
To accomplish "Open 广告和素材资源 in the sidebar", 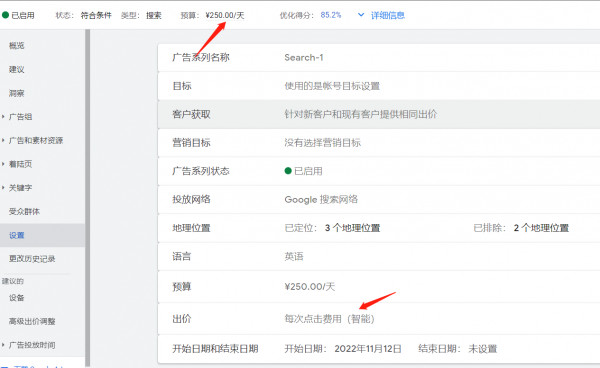I will click(36, 140).
